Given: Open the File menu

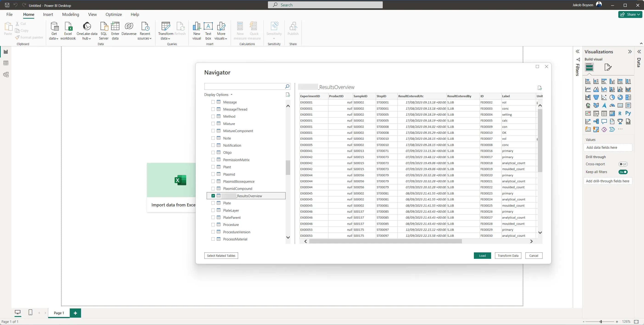Looking at the screenshot, I should click(x=9, y=14).
